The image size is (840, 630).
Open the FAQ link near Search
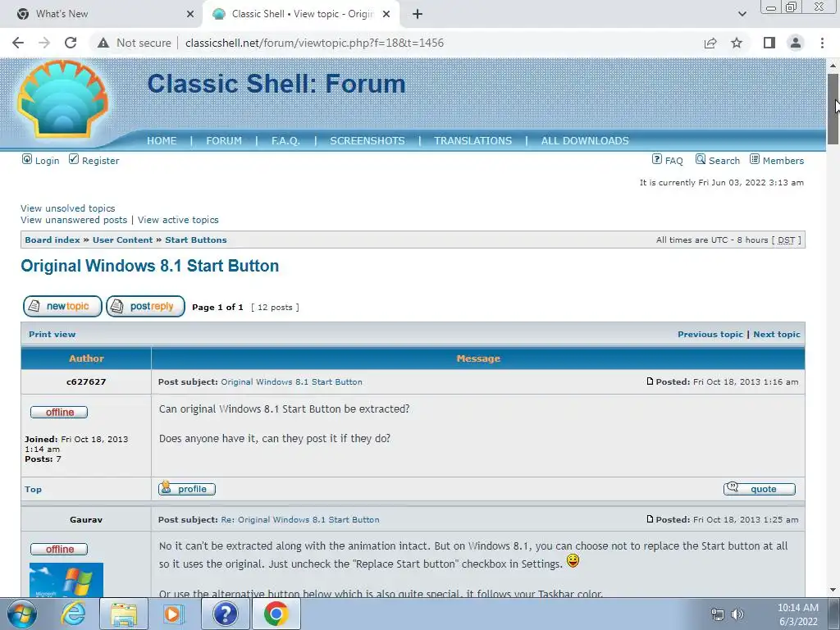[x=673, y=161]
